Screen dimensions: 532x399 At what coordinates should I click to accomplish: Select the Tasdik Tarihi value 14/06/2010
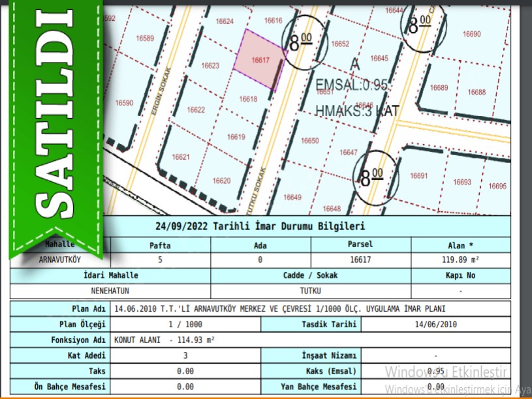(435, 324)
